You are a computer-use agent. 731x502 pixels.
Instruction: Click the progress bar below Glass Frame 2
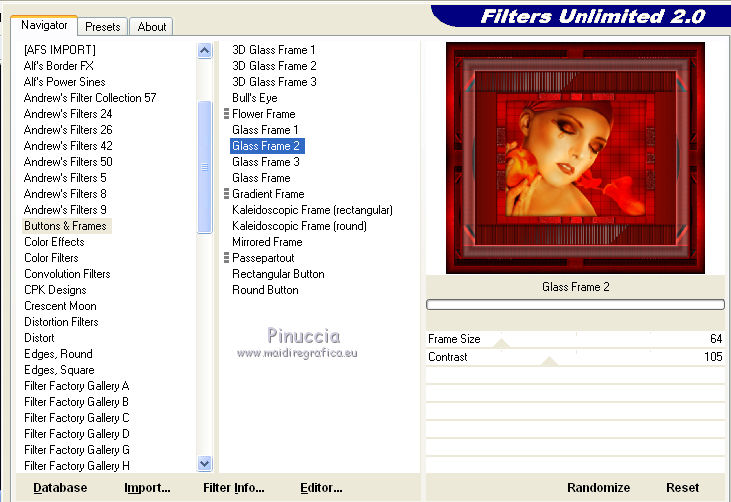575,304
